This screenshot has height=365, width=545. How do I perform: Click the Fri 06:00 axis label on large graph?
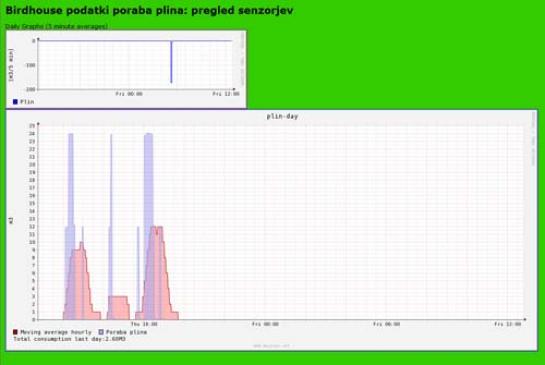coord(387,324)
